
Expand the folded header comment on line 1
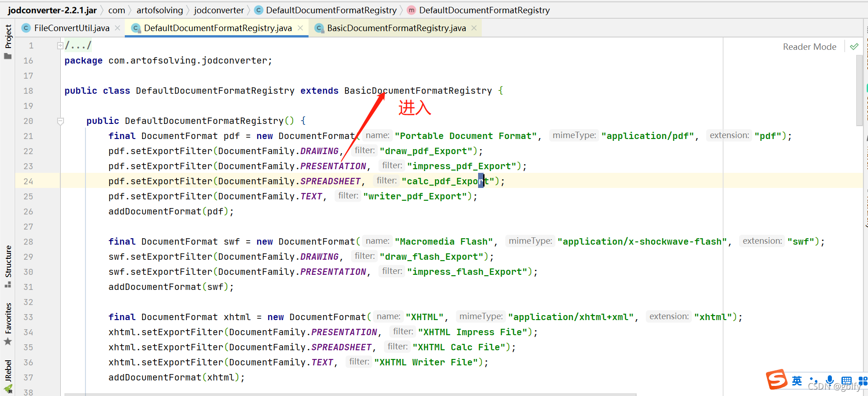(60, 45)
